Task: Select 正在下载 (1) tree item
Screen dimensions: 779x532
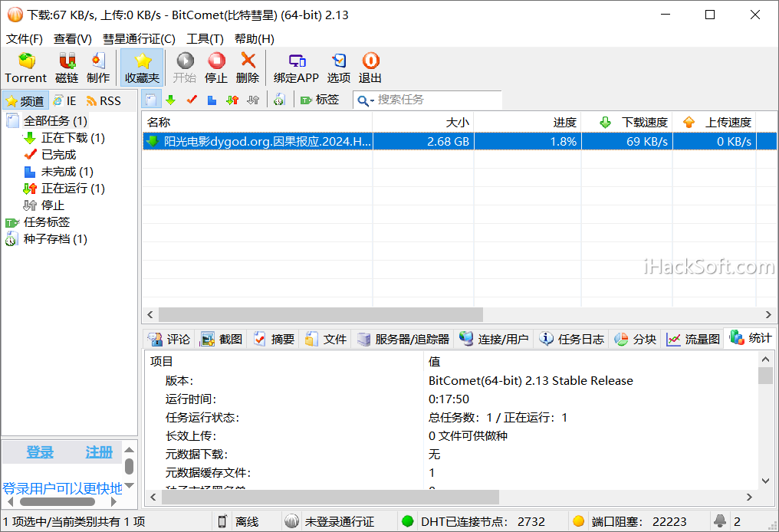Action: [x=73, y=137]
